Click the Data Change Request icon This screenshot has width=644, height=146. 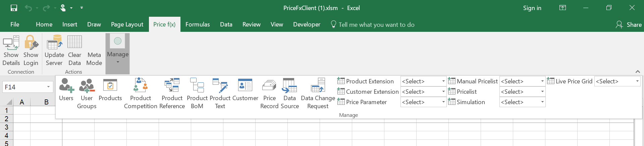coord(318,85)
